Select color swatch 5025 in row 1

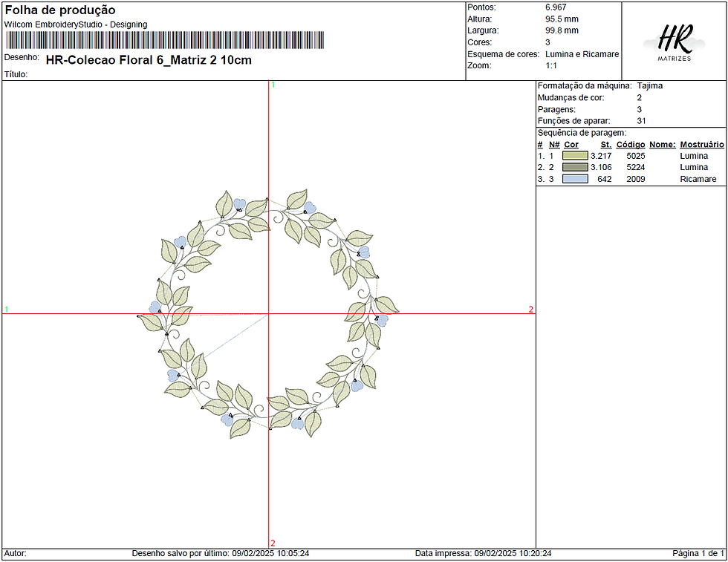(x=575, y=155)
